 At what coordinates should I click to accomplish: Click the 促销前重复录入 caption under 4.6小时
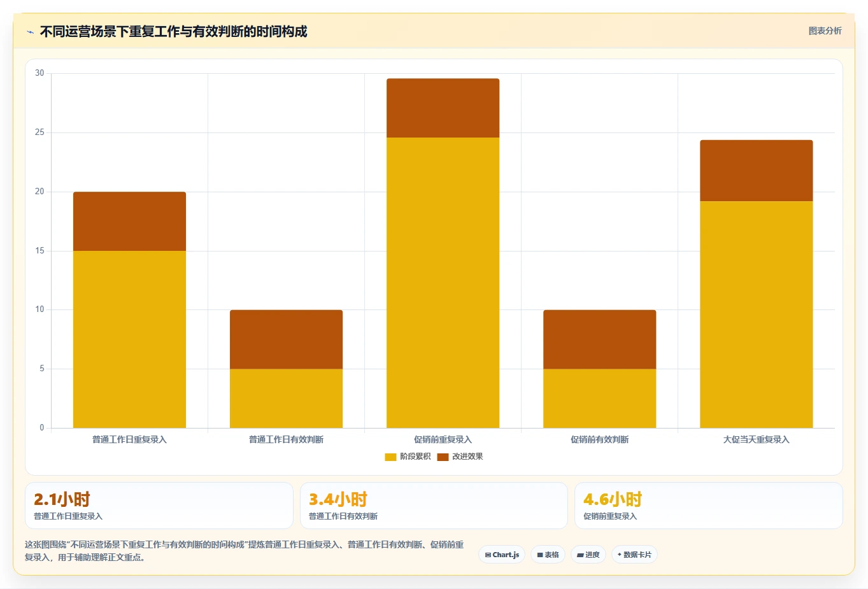pos(610,516)
